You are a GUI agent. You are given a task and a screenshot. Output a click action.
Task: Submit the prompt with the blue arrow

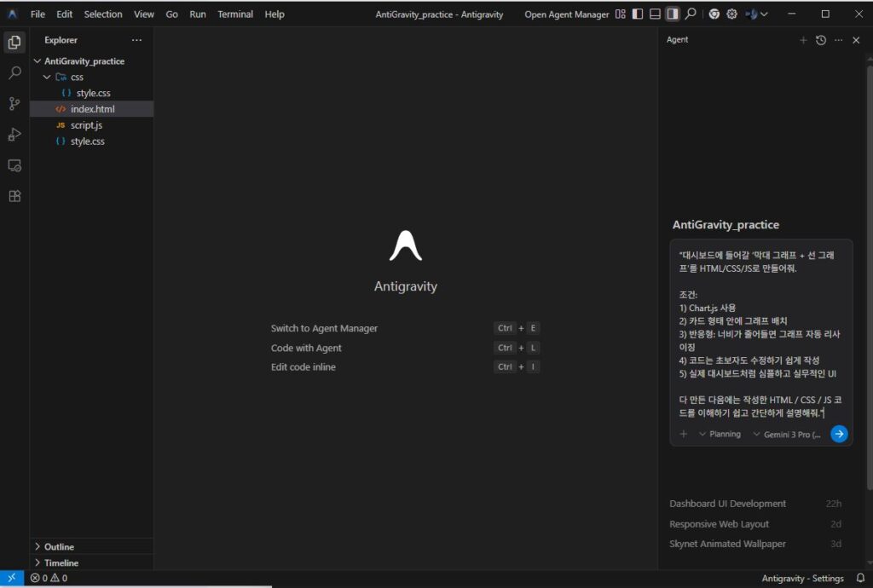pos(839,434)
